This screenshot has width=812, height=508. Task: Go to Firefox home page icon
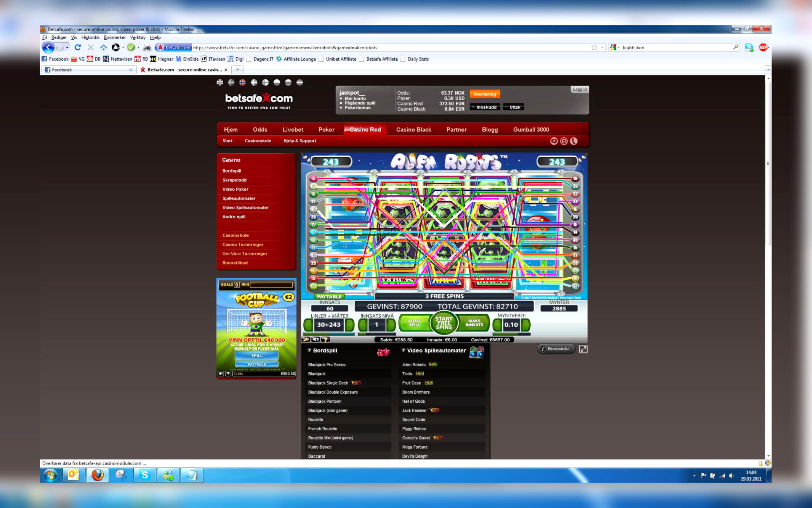pos(103,47)
